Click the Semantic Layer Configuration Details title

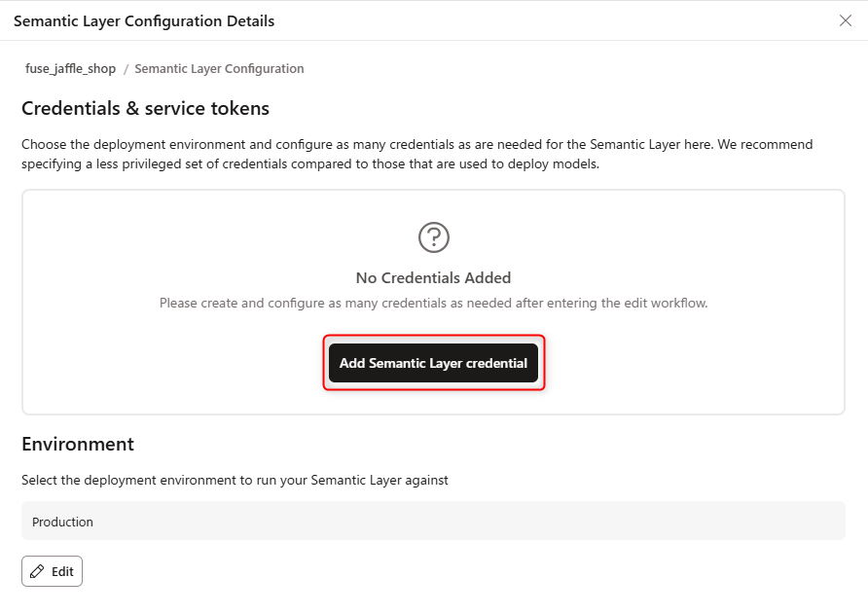[x=144, y=21]
